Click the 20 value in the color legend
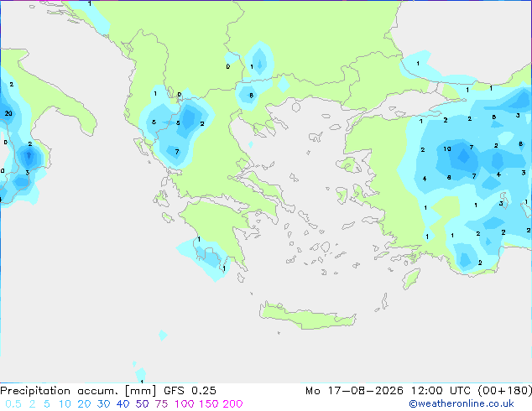The width and height of the screenshot is (532, 411). [84, 404]
